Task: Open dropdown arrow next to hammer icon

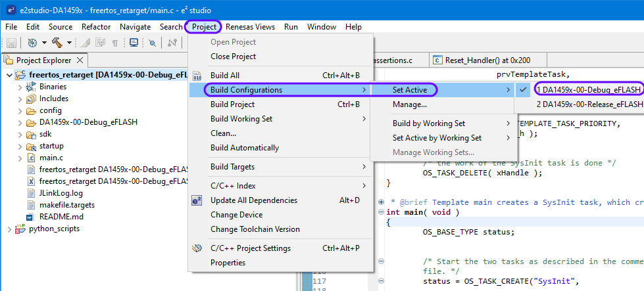Action: pyautogui.click(x=69, y=43)
